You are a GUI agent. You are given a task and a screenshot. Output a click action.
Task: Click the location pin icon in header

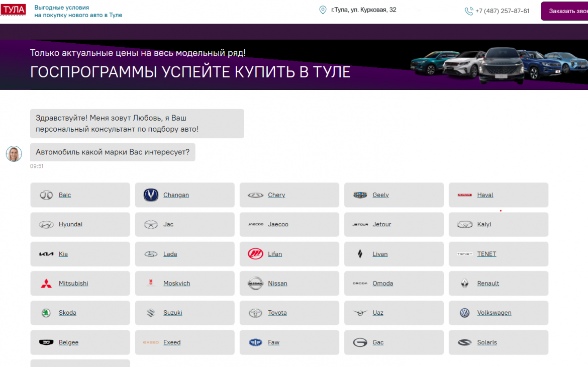click(x=323, y=10)
